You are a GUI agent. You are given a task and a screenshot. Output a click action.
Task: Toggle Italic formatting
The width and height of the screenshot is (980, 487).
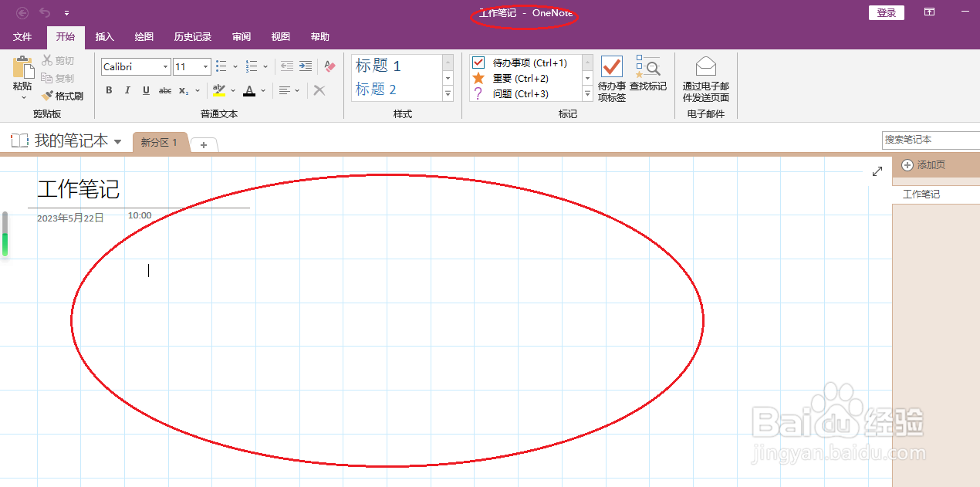click(x=127, y=90)
